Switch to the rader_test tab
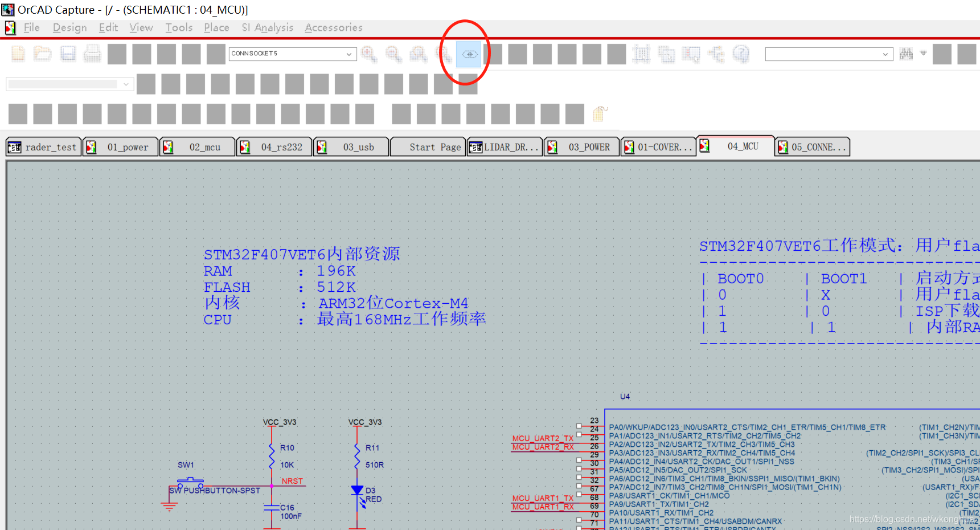This screenshot has width=980, height=530. pos(43,147)
